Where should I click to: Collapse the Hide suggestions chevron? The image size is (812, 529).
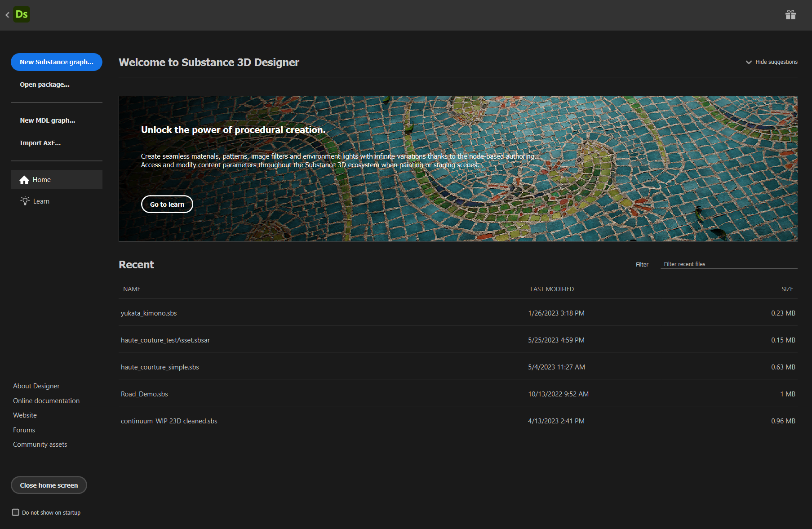[749, 62]
